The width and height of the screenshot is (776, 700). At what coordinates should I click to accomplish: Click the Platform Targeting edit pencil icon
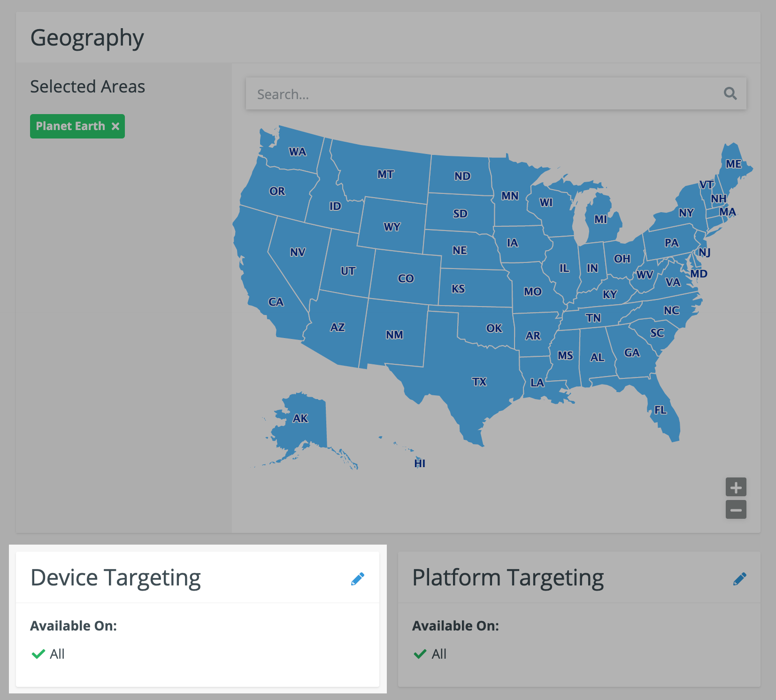click(739, 579)
